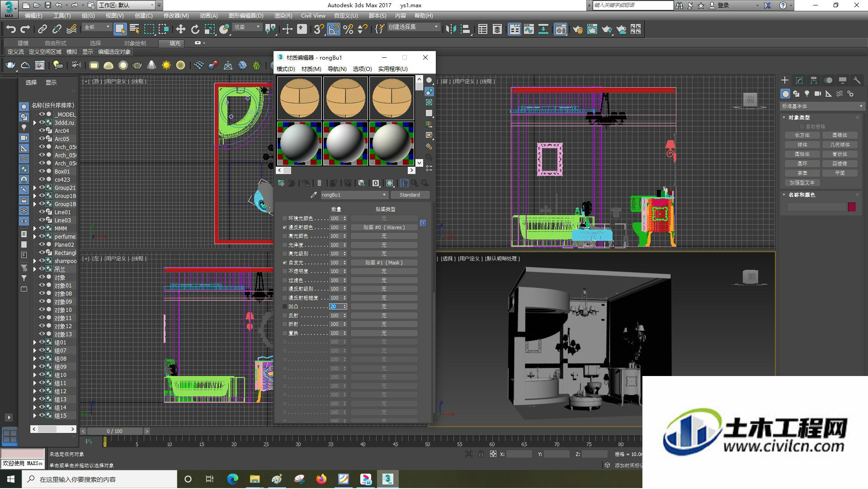Click the Standard material type button
This screenshot has height=489, width=868.
click(x=410, y=195)
